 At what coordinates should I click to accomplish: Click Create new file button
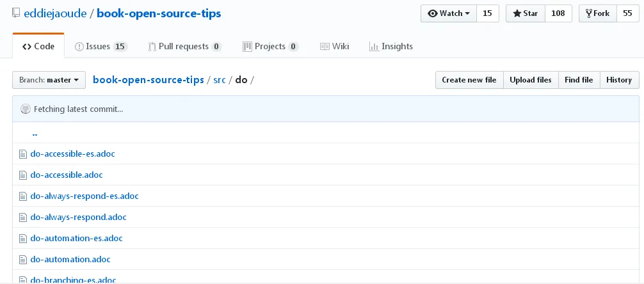pos(469,80)
